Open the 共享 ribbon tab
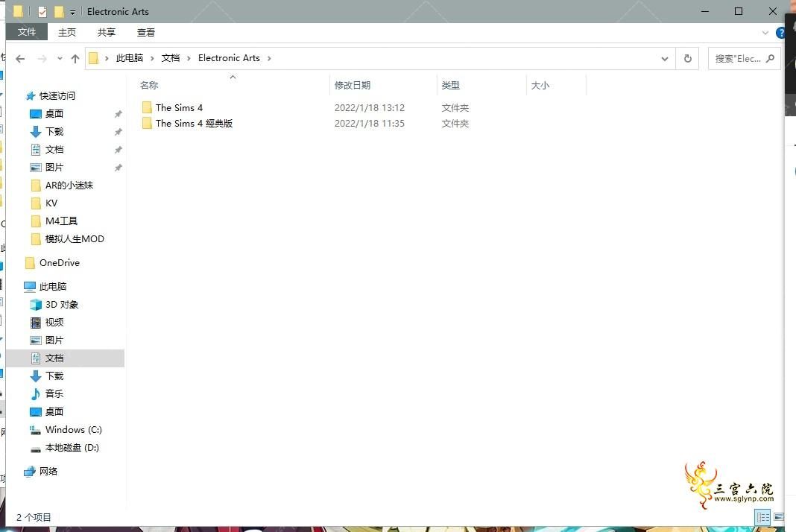This screenshot has height=532, width=796. (x=106, y=33)
